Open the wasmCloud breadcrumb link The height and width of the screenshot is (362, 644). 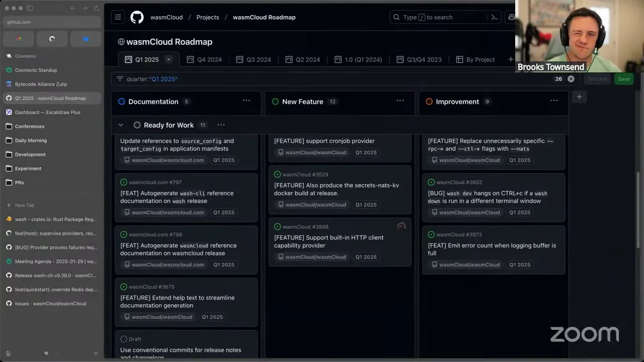click(167, 17)
